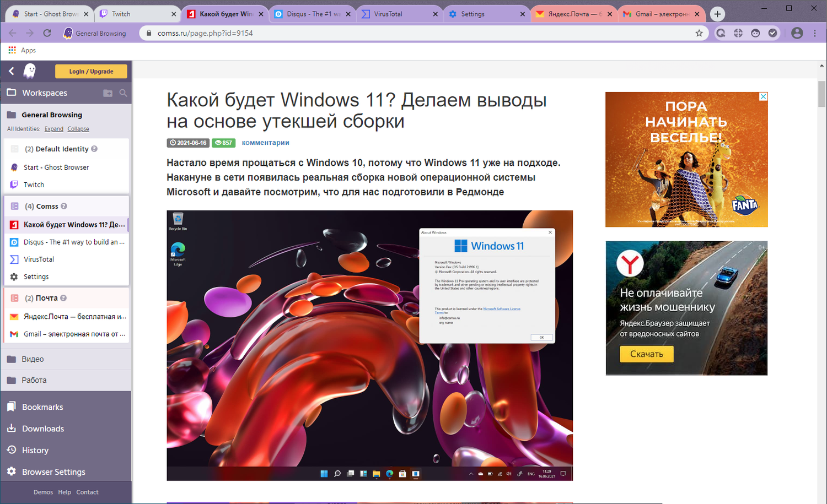Click the Скачать button in Yandex ad
The image size is (827, 504).
pyautogui.click(x=647, y=354)
